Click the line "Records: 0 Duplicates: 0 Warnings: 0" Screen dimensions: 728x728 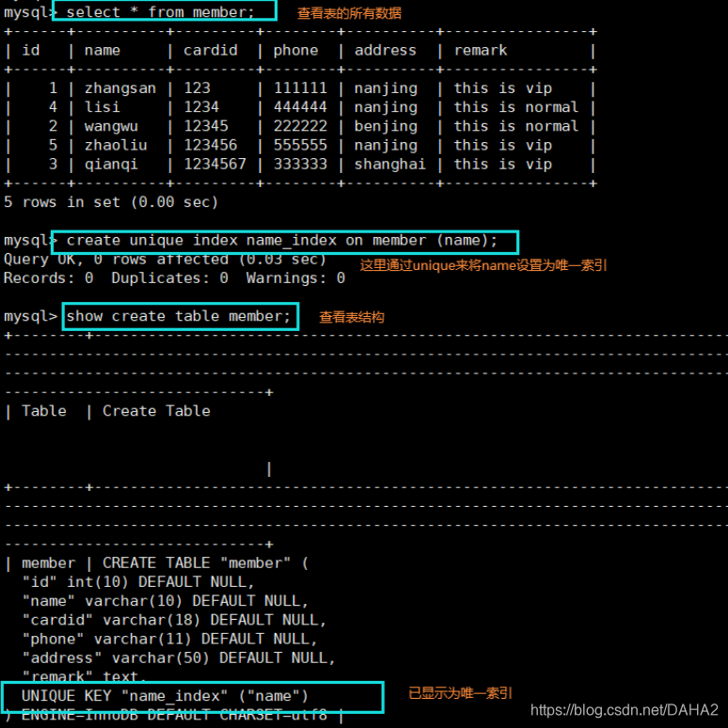click(x=174, y=278)
